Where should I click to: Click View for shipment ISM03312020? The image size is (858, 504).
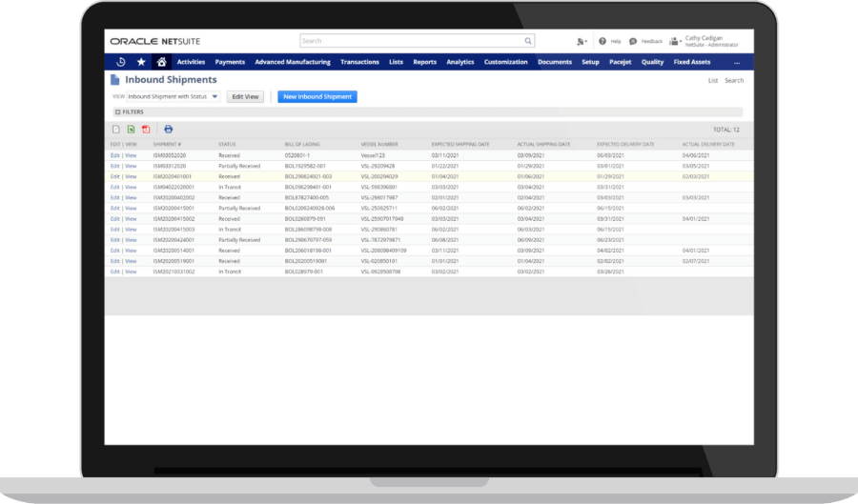point(131,166)
